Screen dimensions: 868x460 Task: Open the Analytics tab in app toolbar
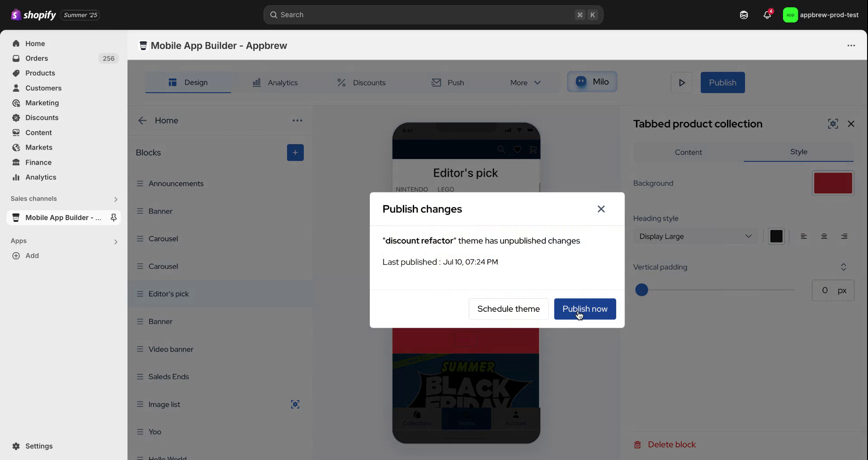275,83
